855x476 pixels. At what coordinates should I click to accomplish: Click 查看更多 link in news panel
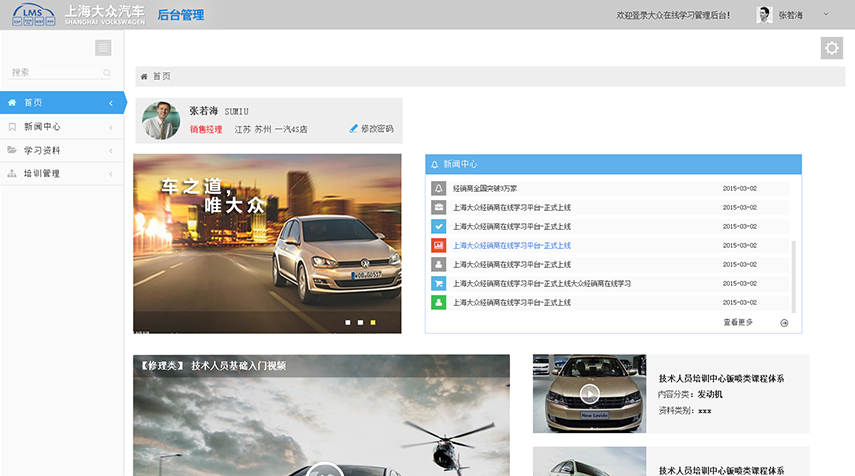tap(738, 322)
